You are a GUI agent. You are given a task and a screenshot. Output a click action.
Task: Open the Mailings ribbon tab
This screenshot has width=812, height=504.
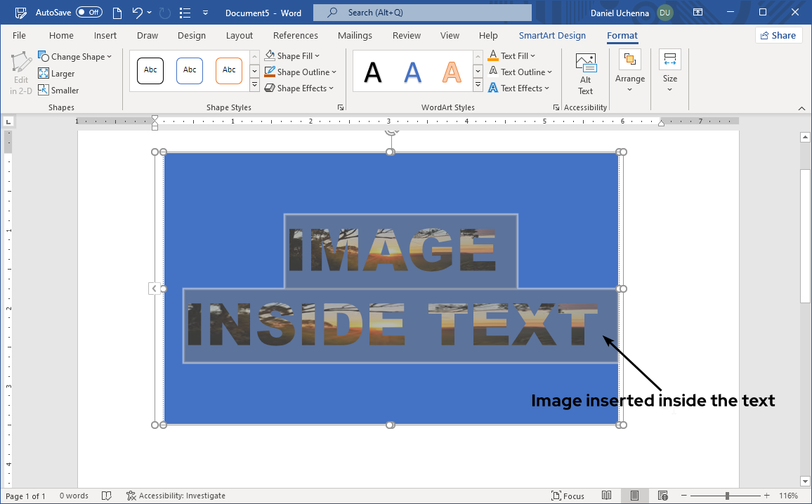(x=355, y=35)
